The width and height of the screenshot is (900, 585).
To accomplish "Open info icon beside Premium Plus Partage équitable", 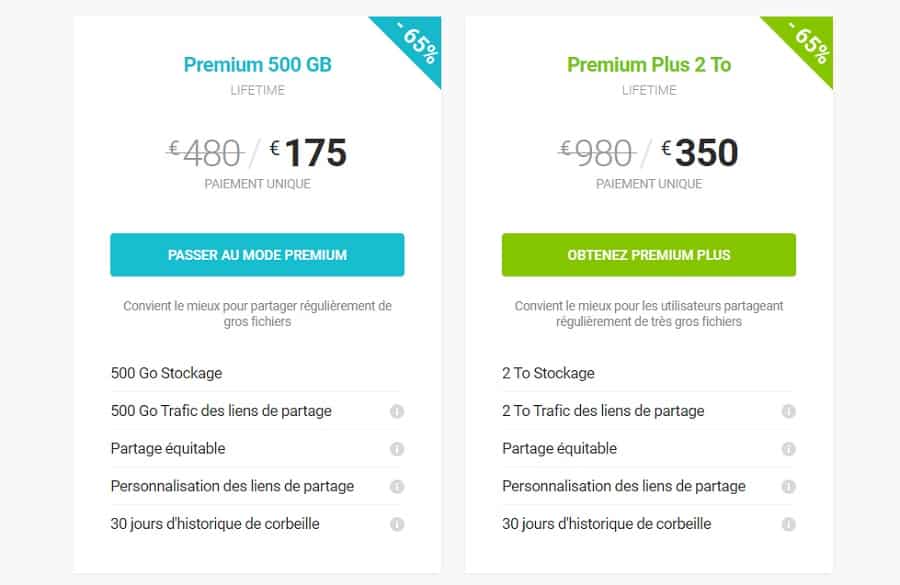I will pos(789,449).
